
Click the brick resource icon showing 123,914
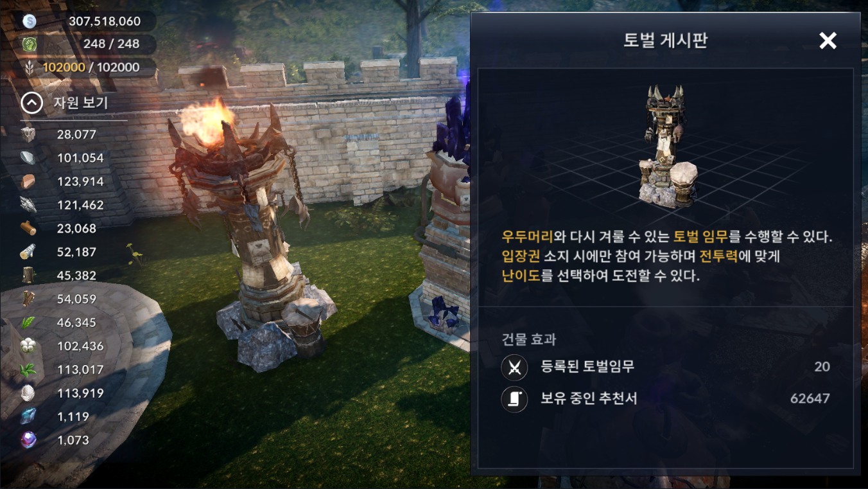(x=28, y=181)
